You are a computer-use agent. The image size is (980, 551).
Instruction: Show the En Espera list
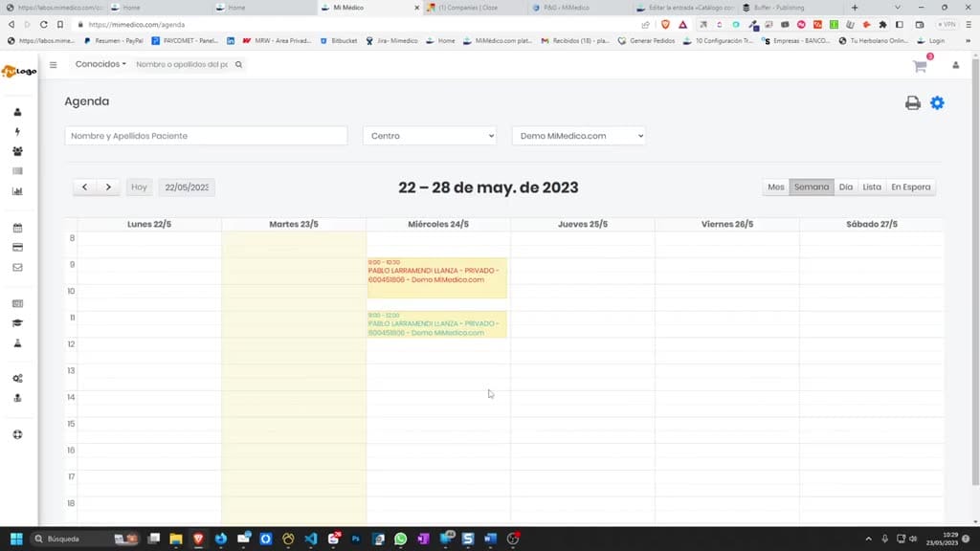(x=911, y=187)
